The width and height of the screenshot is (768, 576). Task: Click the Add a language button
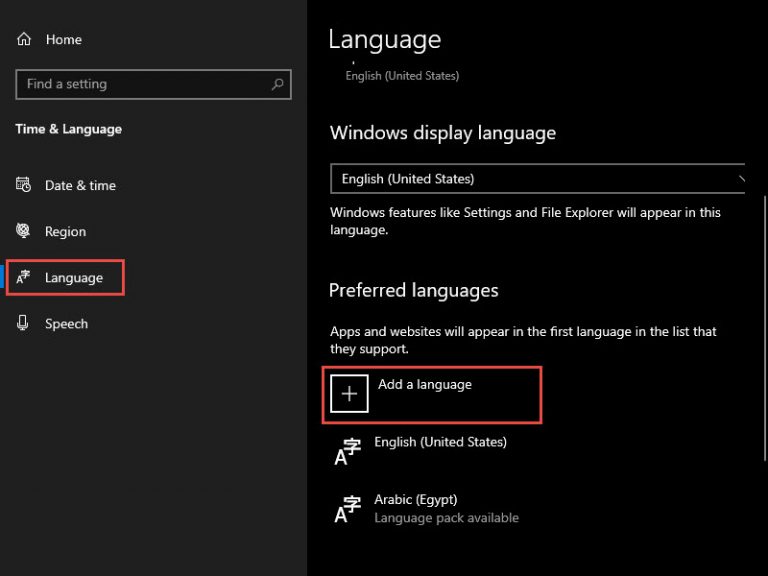(432, 394)
